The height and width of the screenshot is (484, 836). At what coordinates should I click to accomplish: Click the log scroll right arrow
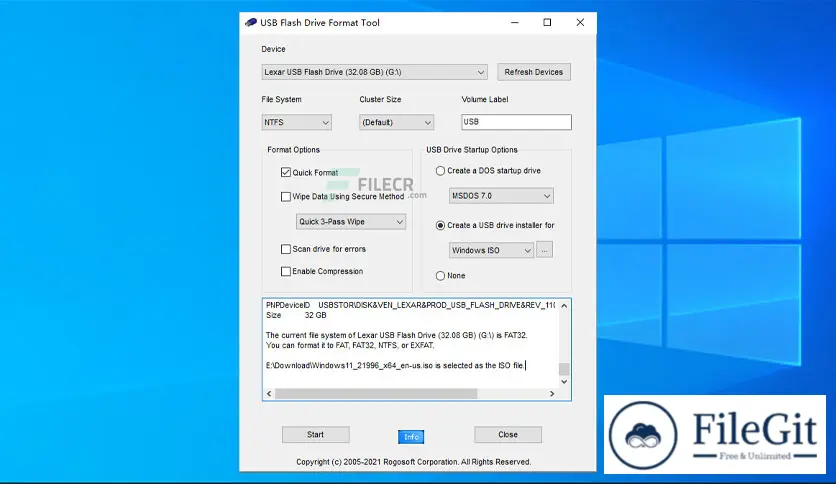click(552, 393)
